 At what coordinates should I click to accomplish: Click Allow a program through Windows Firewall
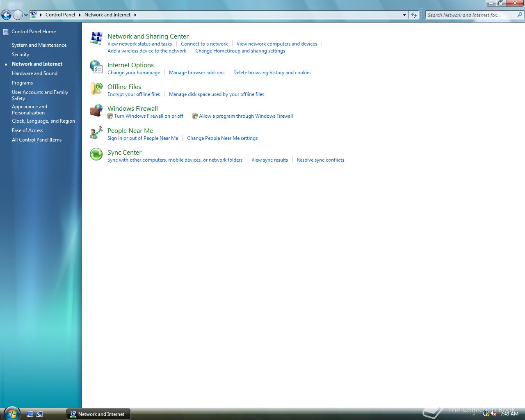click(x=246, y=116)
